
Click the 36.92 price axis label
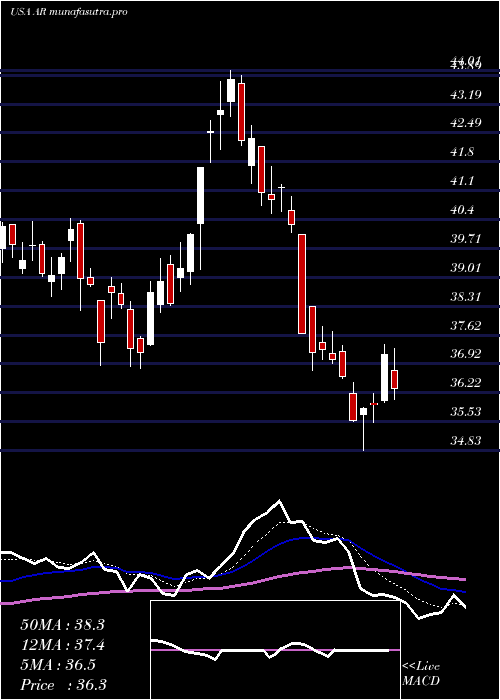tap(466, 354)
